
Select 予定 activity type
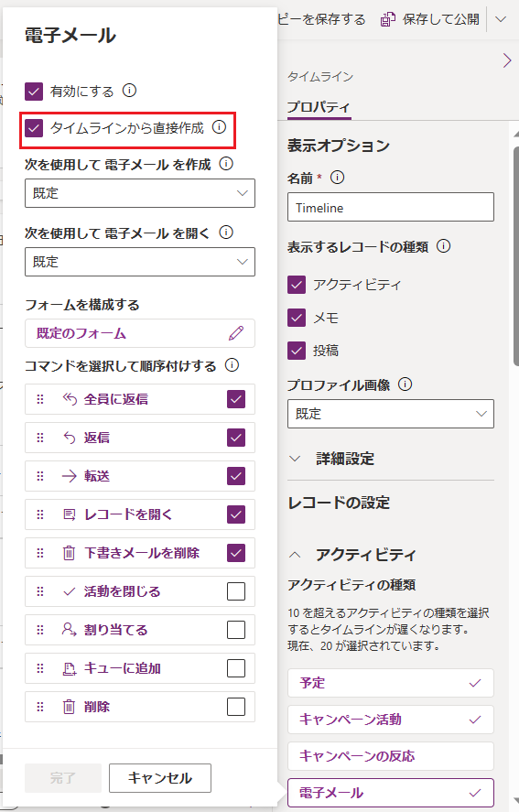[391, 683]
